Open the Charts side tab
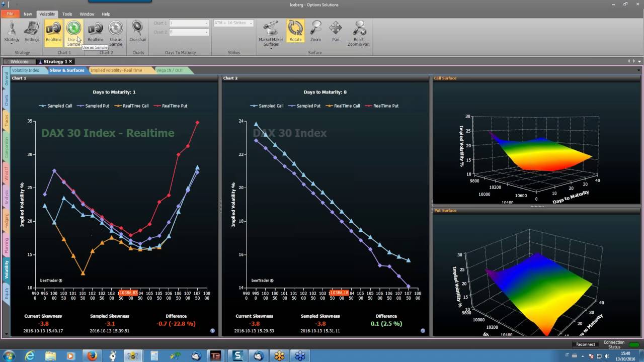The width and height of the screenshot is (644, 362). tap(7, 100)
